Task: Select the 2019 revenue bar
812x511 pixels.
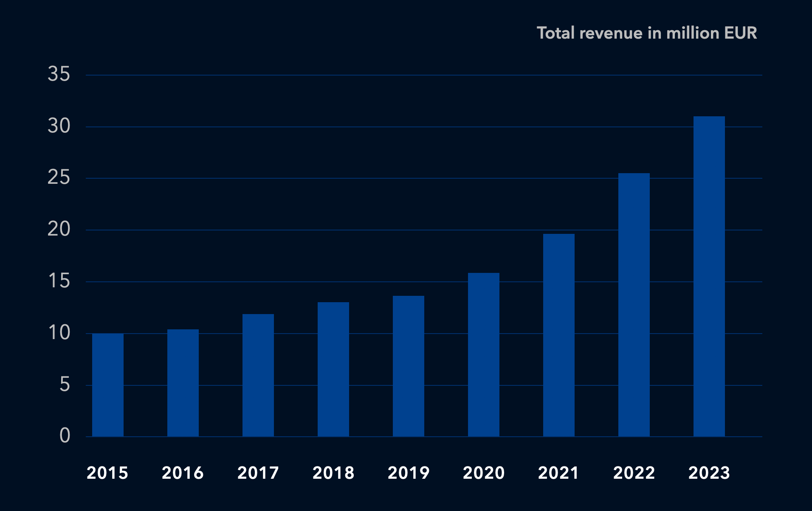Action: point(409,366)
